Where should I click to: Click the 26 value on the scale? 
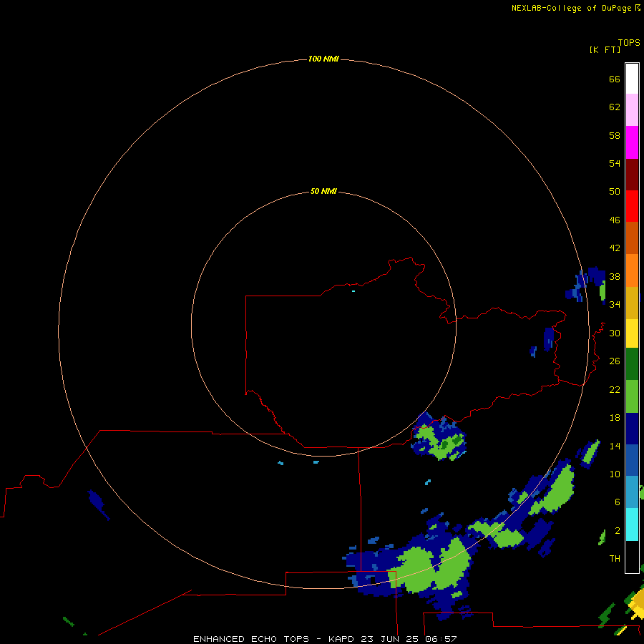click(615, 361)
